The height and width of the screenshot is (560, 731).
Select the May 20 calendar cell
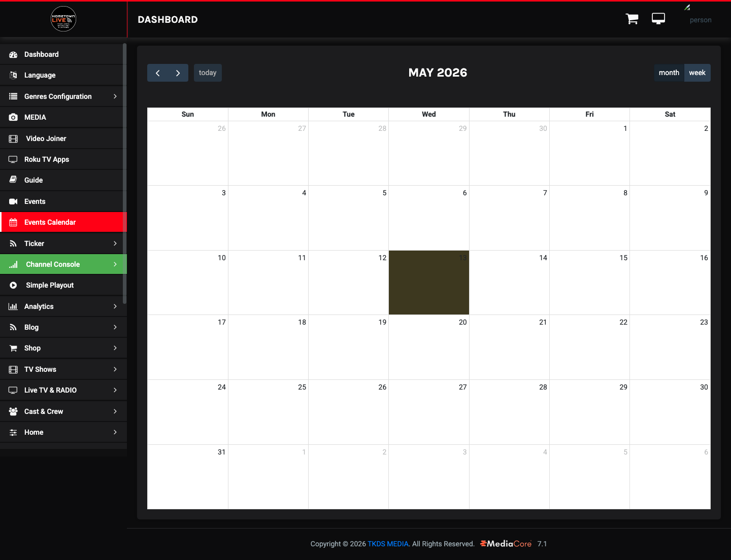pos(429,347)
